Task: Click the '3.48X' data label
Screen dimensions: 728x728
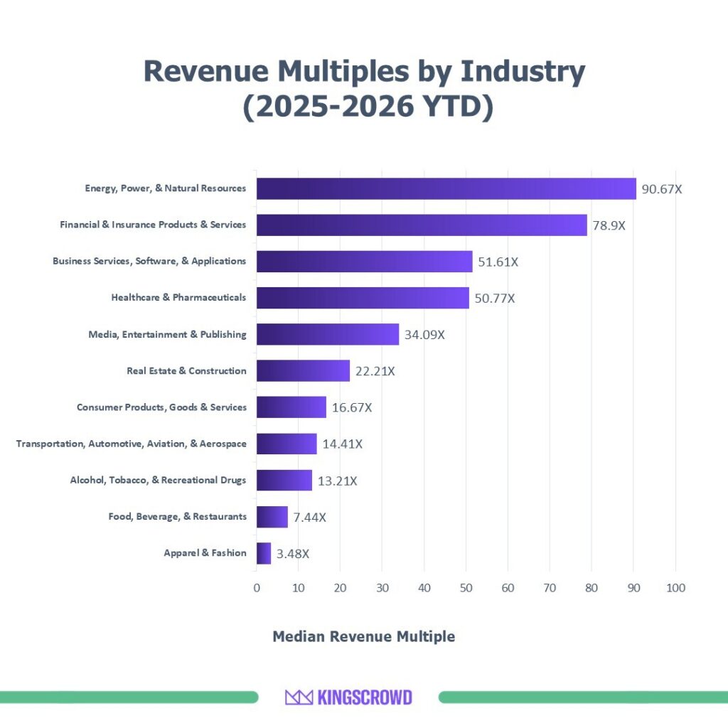Action: click(292, 553)
